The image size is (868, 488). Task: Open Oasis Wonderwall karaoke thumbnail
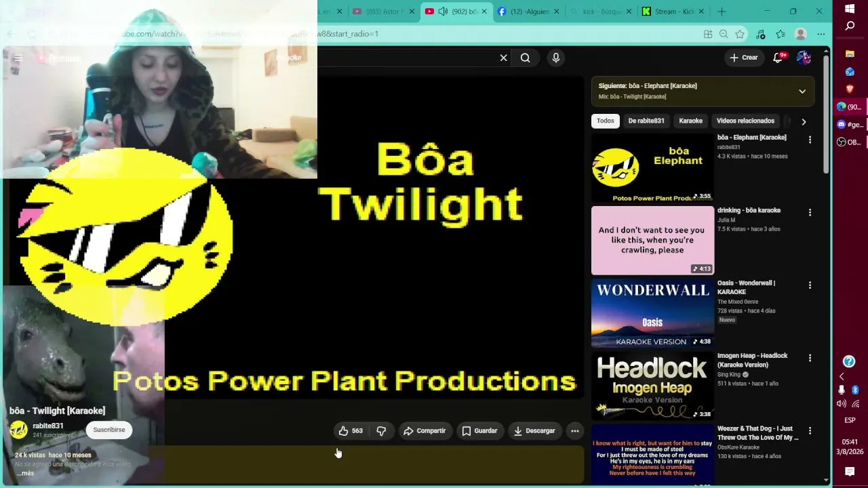coord(652,313)
